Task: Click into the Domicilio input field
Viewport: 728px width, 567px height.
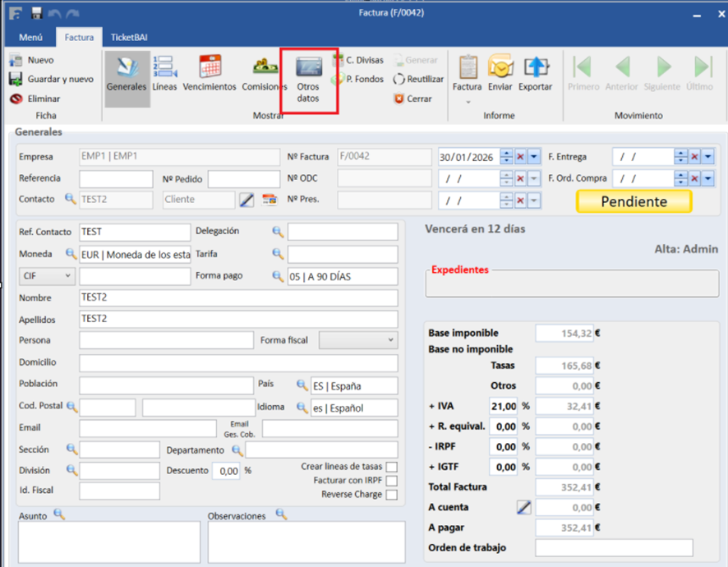Action: pos(238,362)
